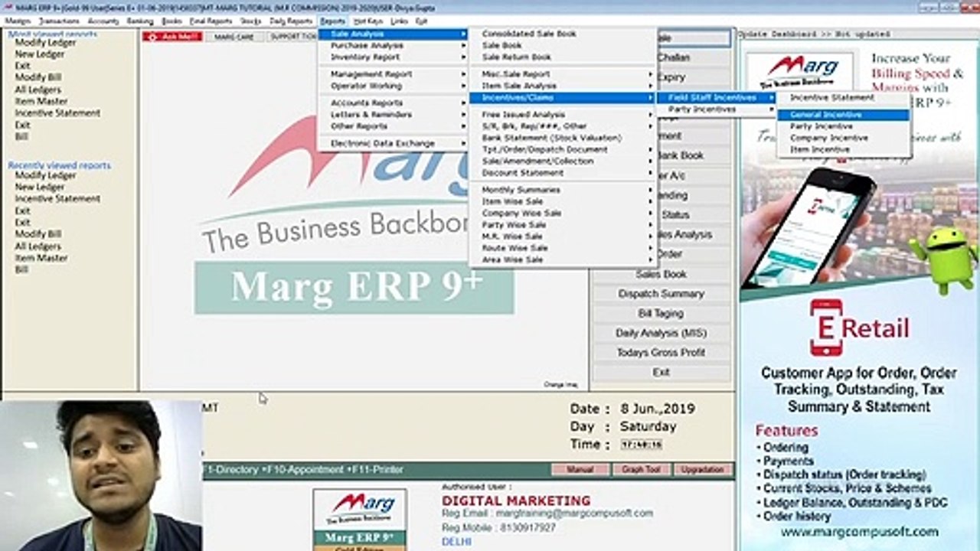
Task: Open the www.margcompusoft.com link
Action: tap(859, 532)
